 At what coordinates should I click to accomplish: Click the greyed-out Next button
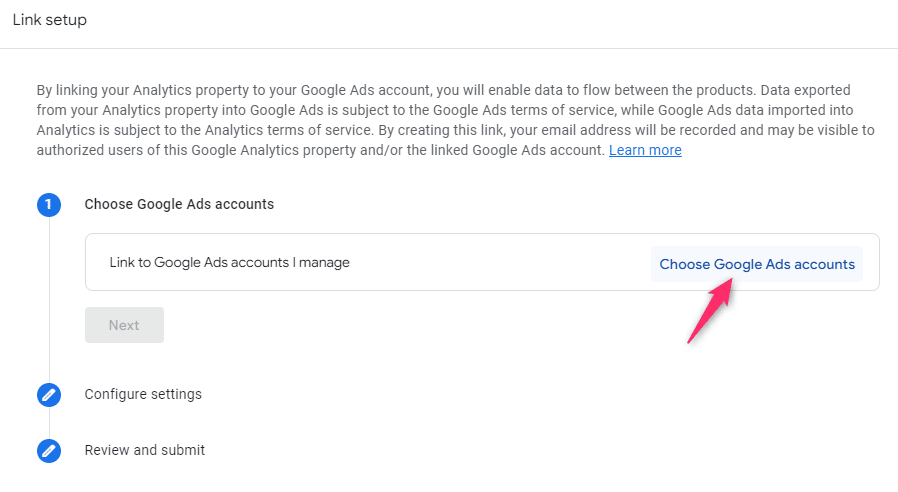[x=124, y=325]
